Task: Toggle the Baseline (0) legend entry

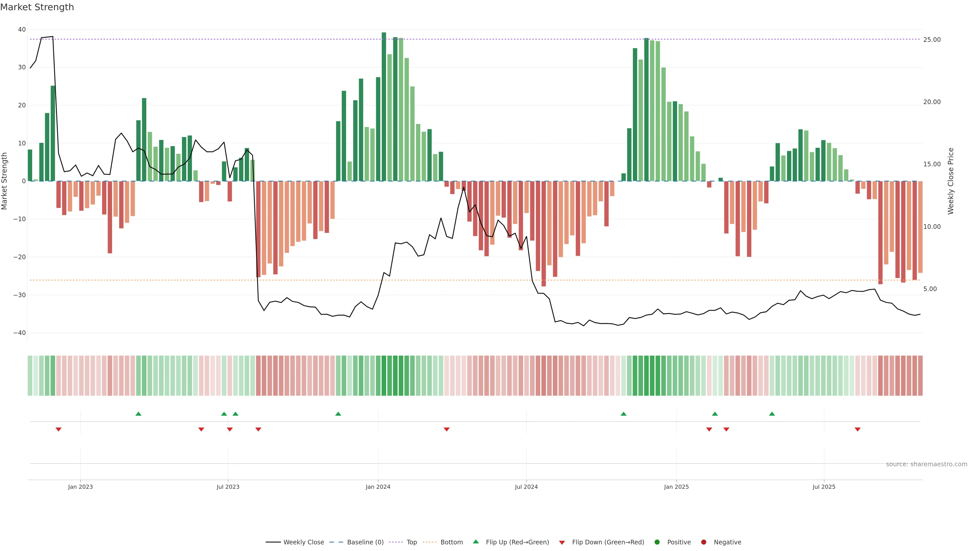Action: pos(365,542)
